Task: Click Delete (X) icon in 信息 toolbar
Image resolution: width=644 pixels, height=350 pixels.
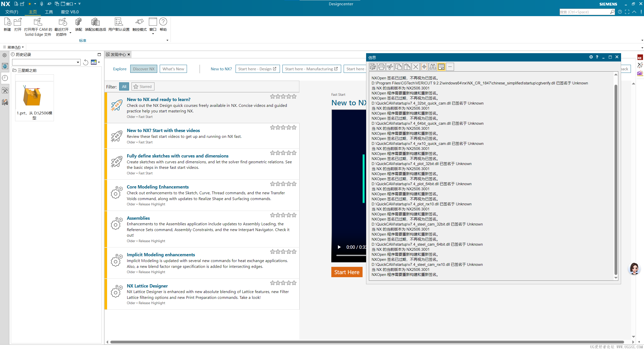Action: 416,67
